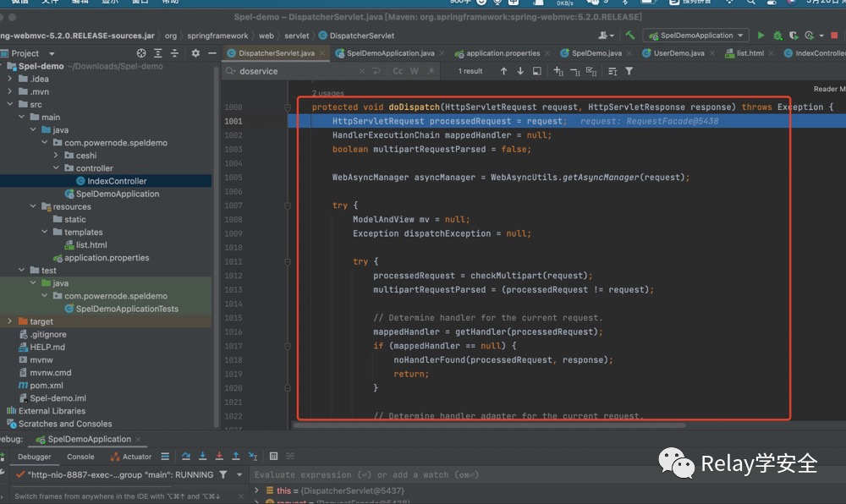
Task: Collapse the templates folder
Action: [45, 232]
